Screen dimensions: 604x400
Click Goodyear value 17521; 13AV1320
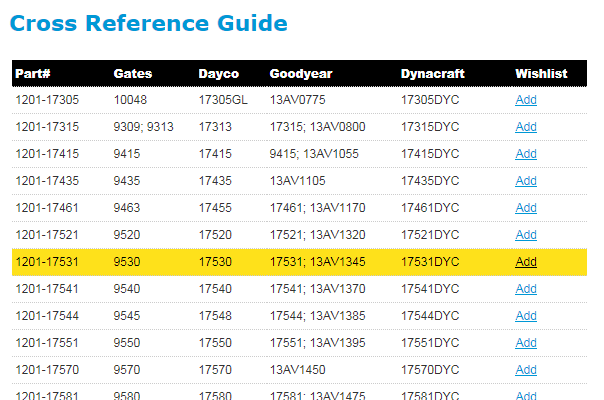pos(317,235)
